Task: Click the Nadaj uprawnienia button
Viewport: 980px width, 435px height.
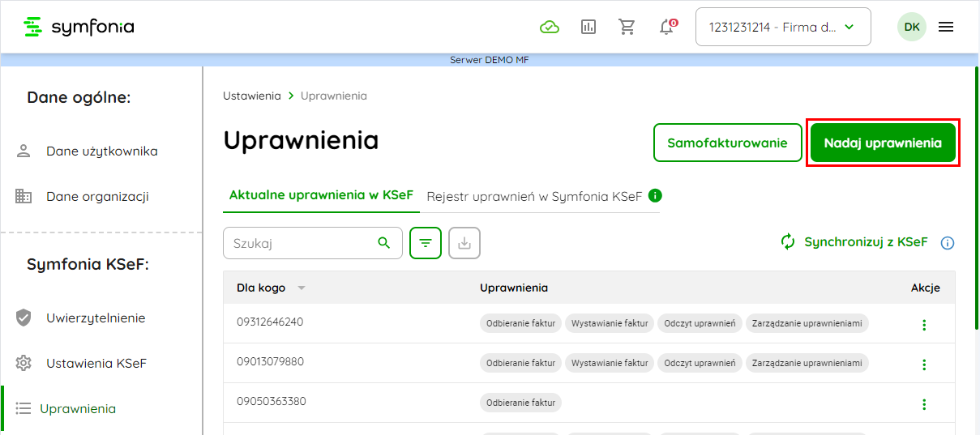Action: [883, 143]
